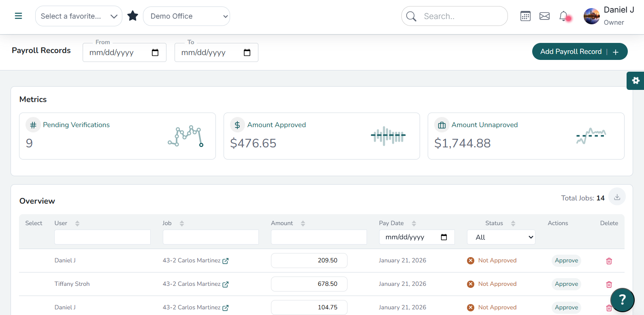Sort the table by User column

[77, 223]
